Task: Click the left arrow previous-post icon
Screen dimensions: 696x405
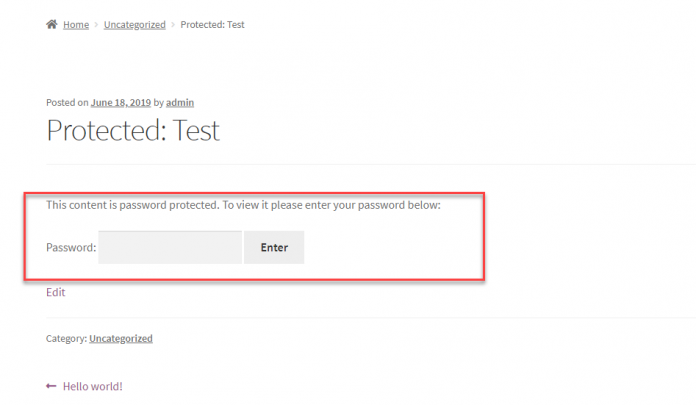Action: pos(51,386)
